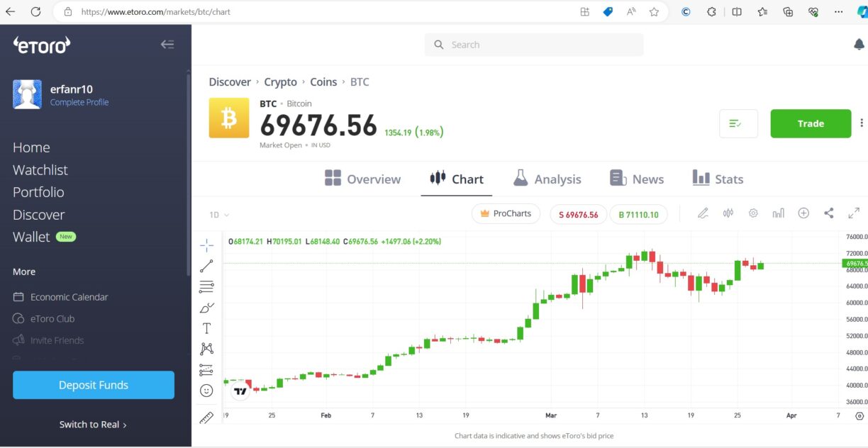868x448 pixels.
Task: Switch to the Analysis tab
Action: click(x=547, y=179)
